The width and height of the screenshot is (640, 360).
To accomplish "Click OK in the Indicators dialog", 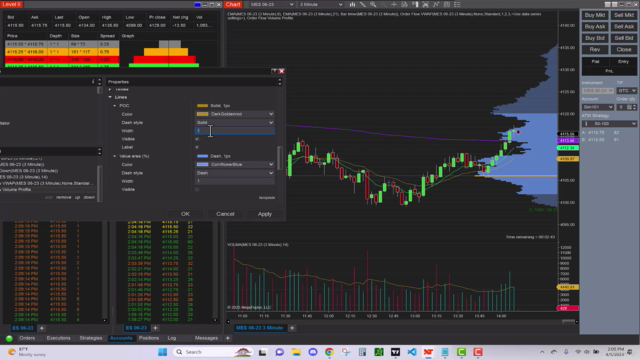I will tap(185, 214).
